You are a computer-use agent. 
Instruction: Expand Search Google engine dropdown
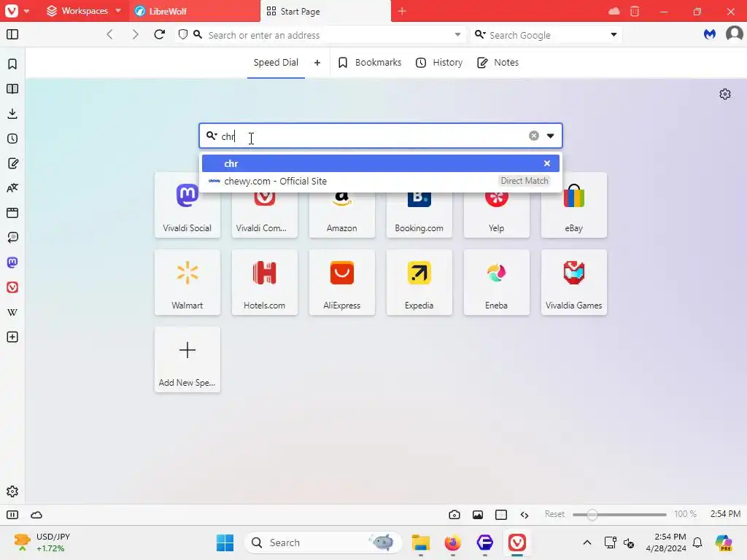614,34
